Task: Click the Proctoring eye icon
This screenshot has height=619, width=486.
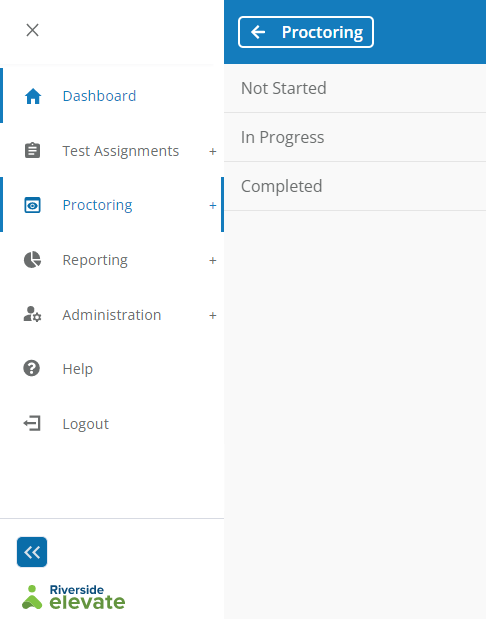Action: pyautogui.click(x=32, y=205)
